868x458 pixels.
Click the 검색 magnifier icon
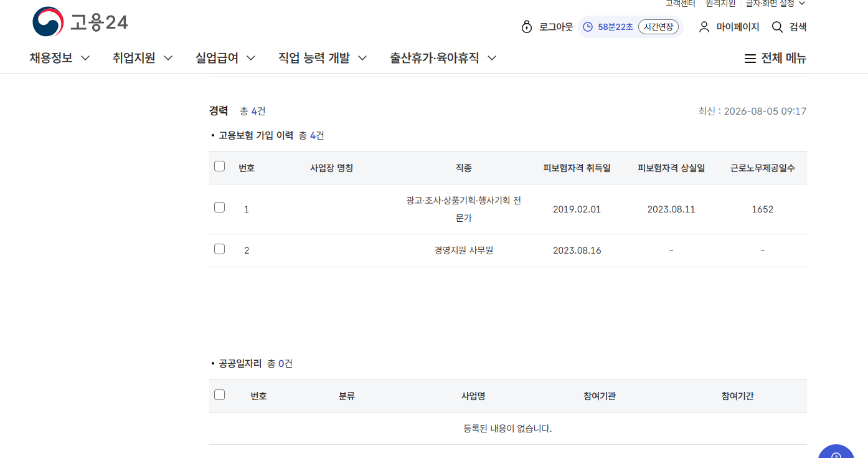pyautogui.click(x=777, y=27)
